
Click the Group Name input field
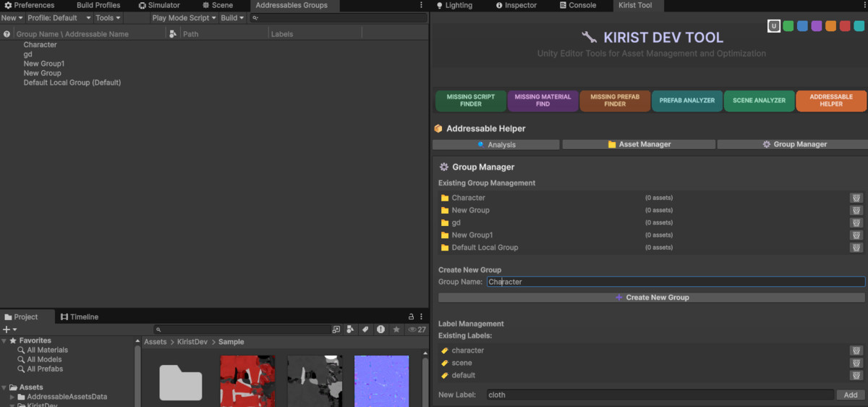676,282
